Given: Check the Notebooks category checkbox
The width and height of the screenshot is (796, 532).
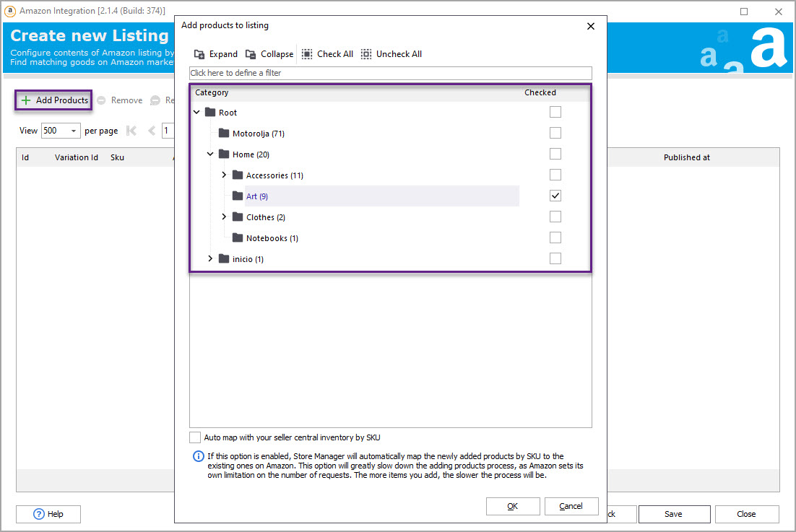Looking at the screenshot, I should (555, 237).
